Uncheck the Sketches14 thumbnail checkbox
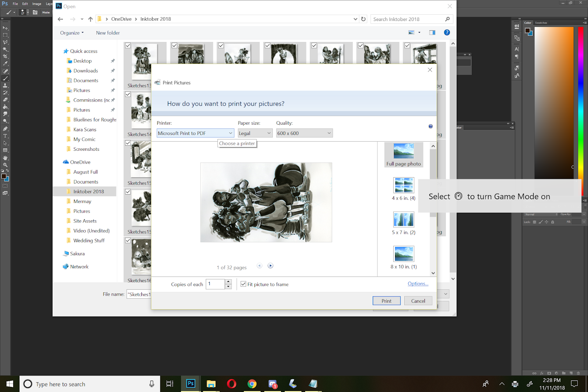 point(128,94)
